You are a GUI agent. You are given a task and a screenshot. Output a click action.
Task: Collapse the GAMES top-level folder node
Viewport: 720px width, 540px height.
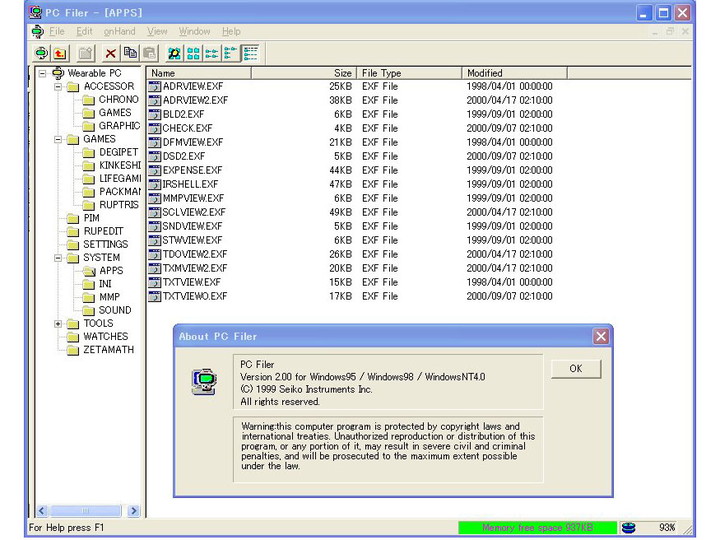[x=58, y=139]
